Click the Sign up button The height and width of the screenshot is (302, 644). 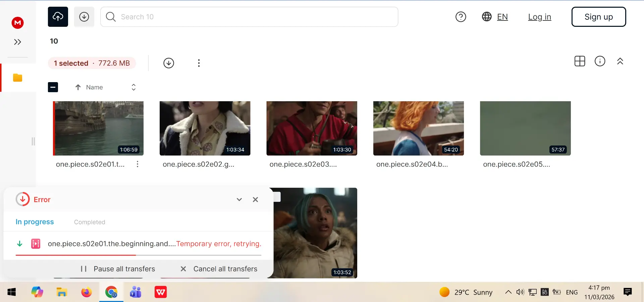[599, 17]
